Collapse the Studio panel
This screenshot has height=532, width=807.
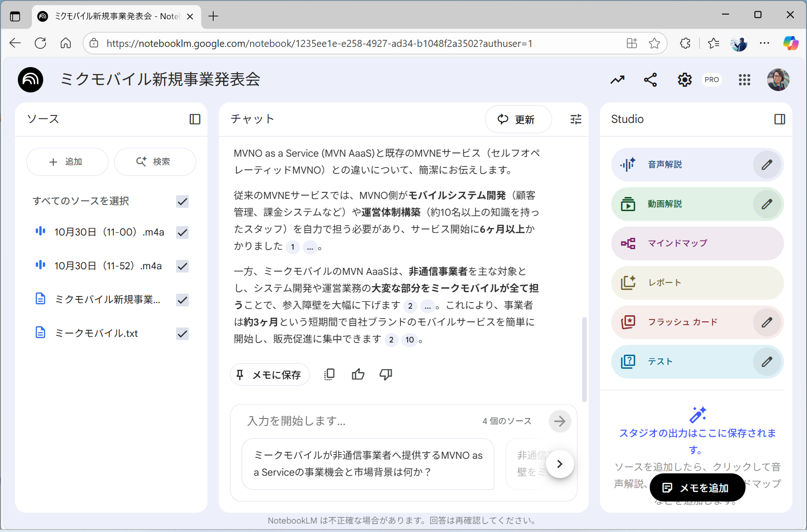point(779,119)
